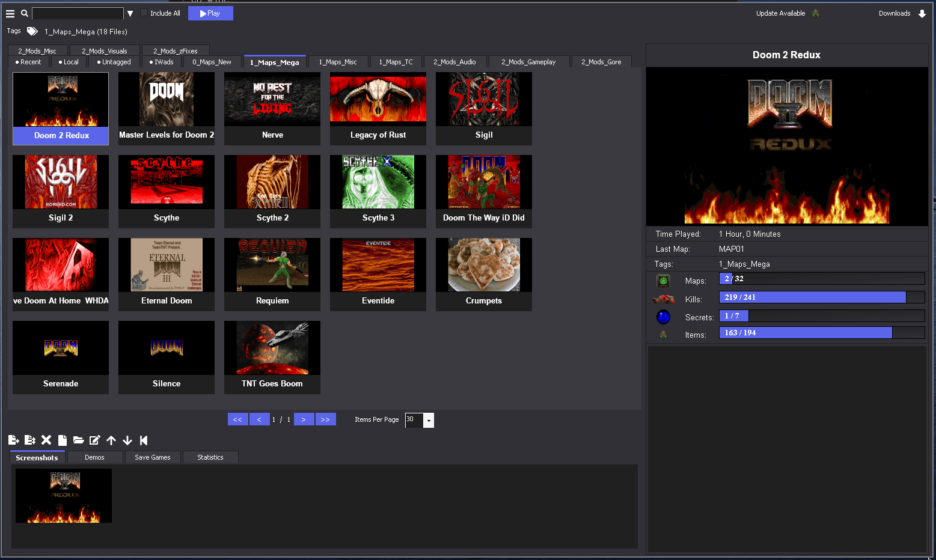Jump to last page with >> button
The image size is (936, 560).
(325, 419)
